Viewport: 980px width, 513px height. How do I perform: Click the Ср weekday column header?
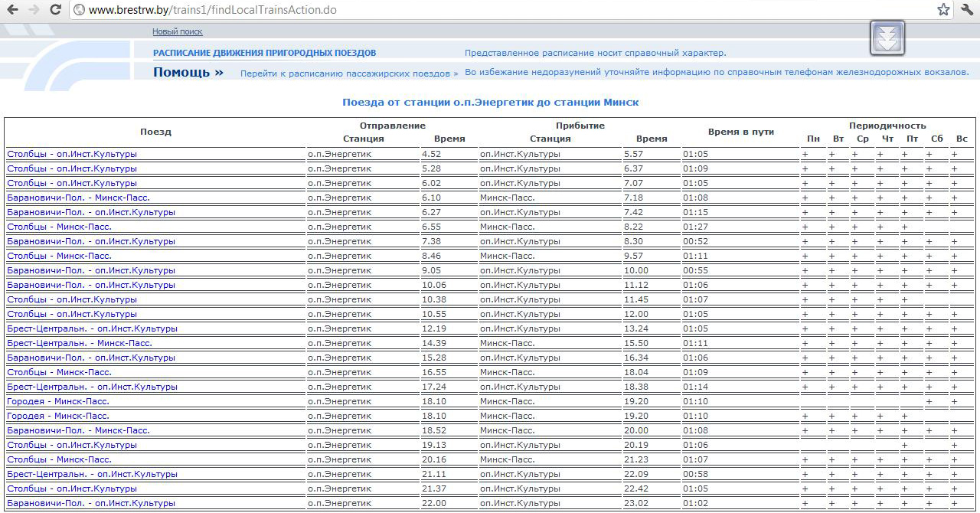point(863,139)
